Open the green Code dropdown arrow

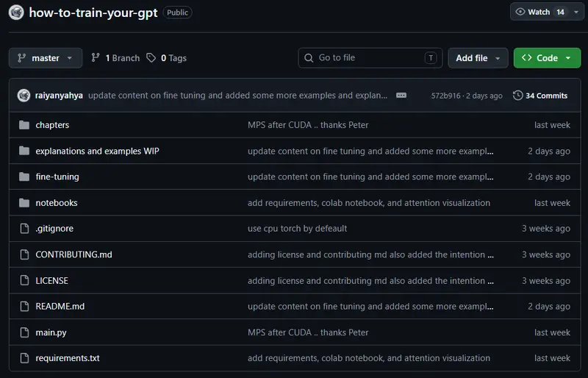point(568,58)
